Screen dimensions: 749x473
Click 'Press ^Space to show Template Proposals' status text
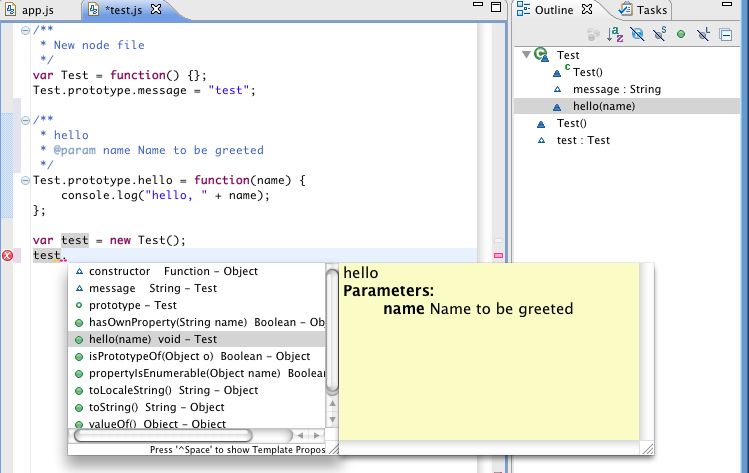237,450
